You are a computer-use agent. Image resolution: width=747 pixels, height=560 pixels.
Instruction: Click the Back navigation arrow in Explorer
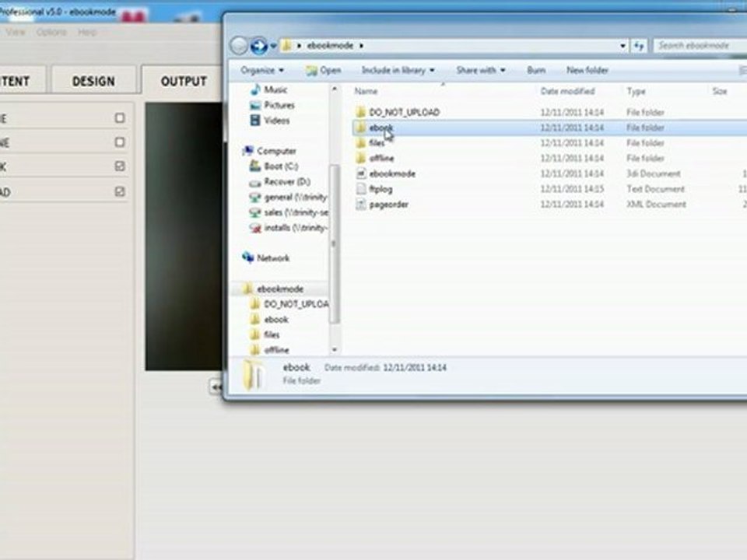[x=239, y=46]
